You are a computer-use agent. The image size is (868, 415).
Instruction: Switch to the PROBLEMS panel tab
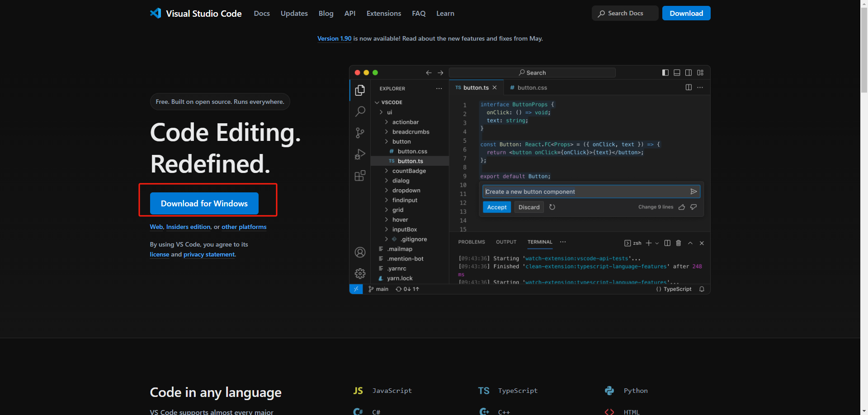[x=472, y=242]
